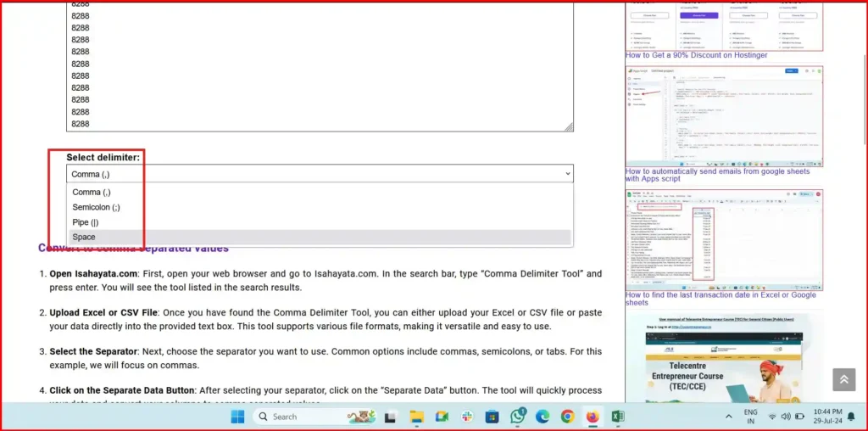The width and height of the screenshot is (868, 431).
Task: Launch Slack from the taskbar
Action: (x=466, y=417)
